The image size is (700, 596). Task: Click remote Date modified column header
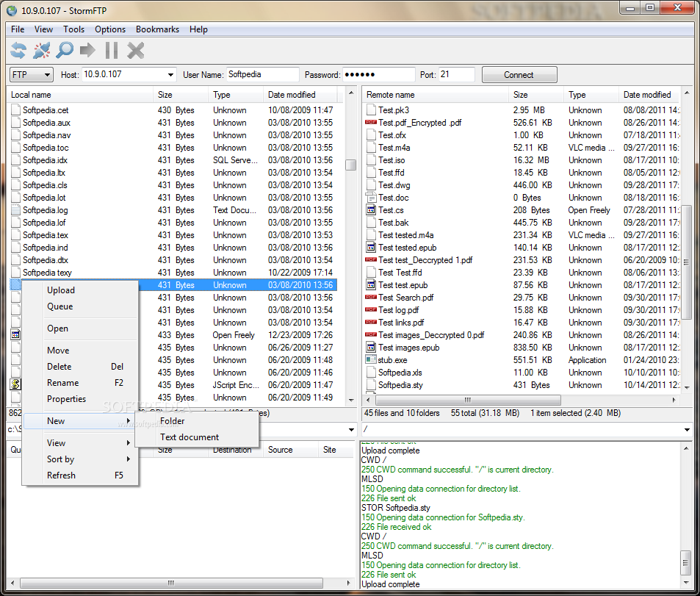coord(649,95)
